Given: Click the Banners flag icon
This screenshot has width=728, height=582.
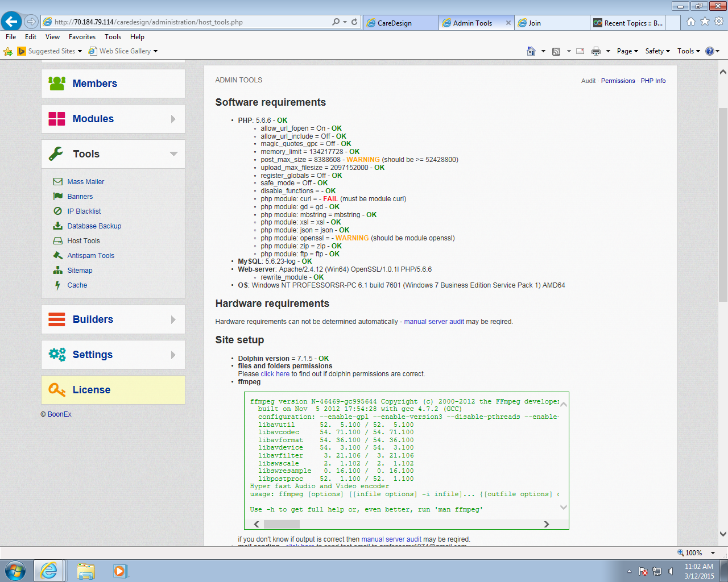Looking at the screenshot, I should click(57, 197).
